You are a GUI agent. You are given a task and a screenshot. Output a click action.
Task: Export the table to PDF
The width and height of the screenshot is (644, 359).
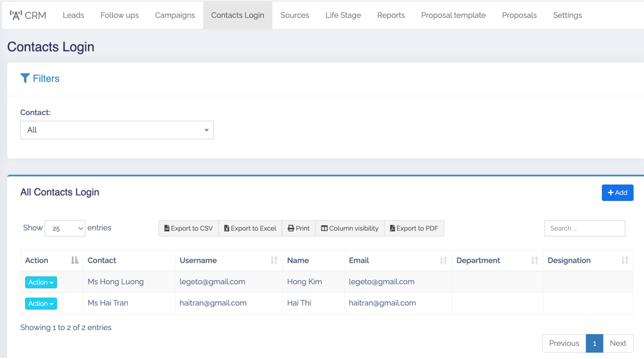coord(414,228)
